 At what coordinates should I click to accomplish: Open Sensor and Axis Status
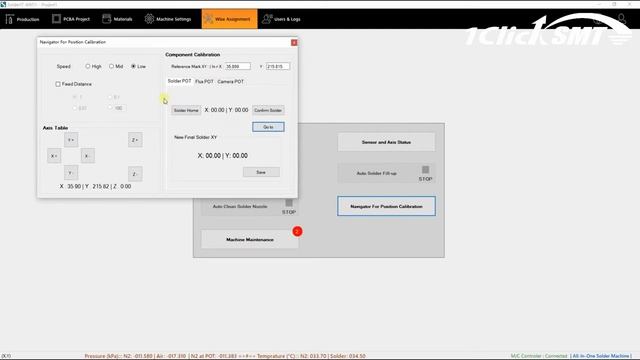(386, 142)
